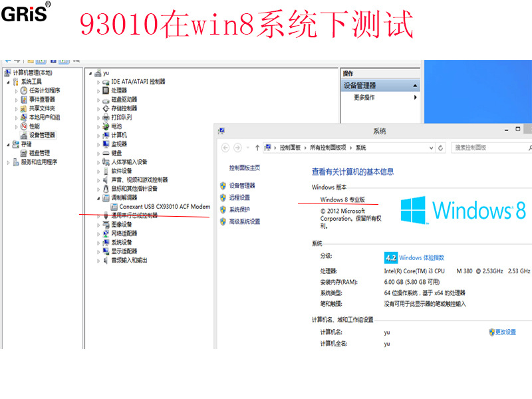Click the Sound, video and game controllers icon

pos(106,180)
